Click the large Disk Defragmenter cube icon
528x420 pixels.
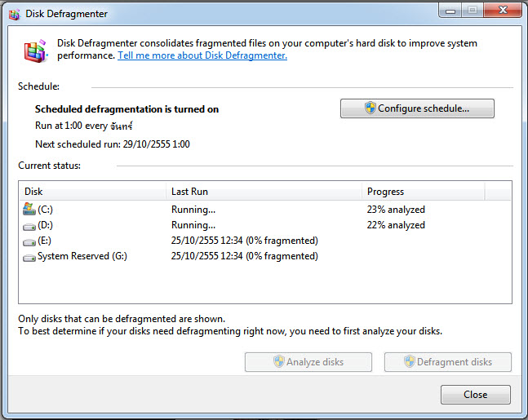pos(35,51)
